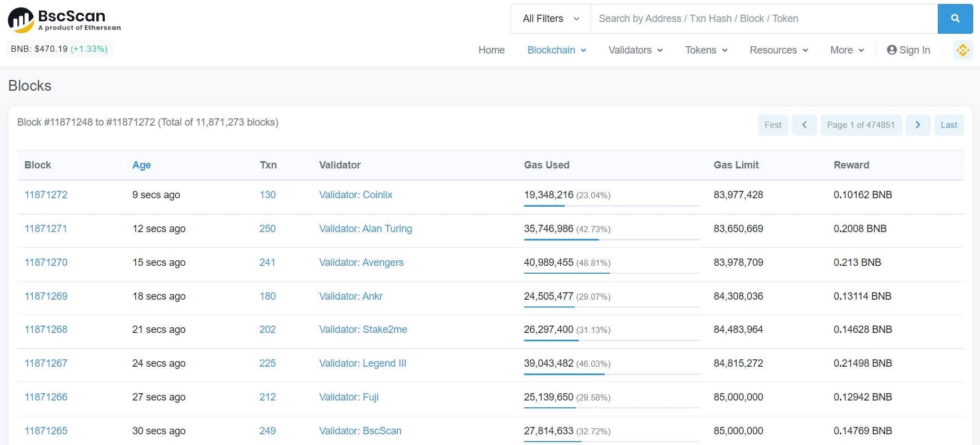Click the Sign In user icon link

(x=908, y=50)
